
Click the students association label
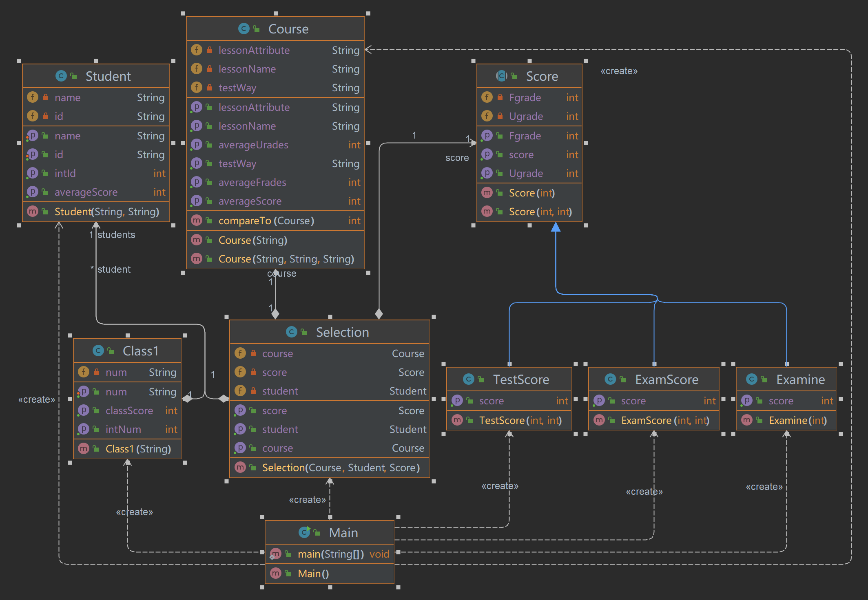click(x=116, y=235)
